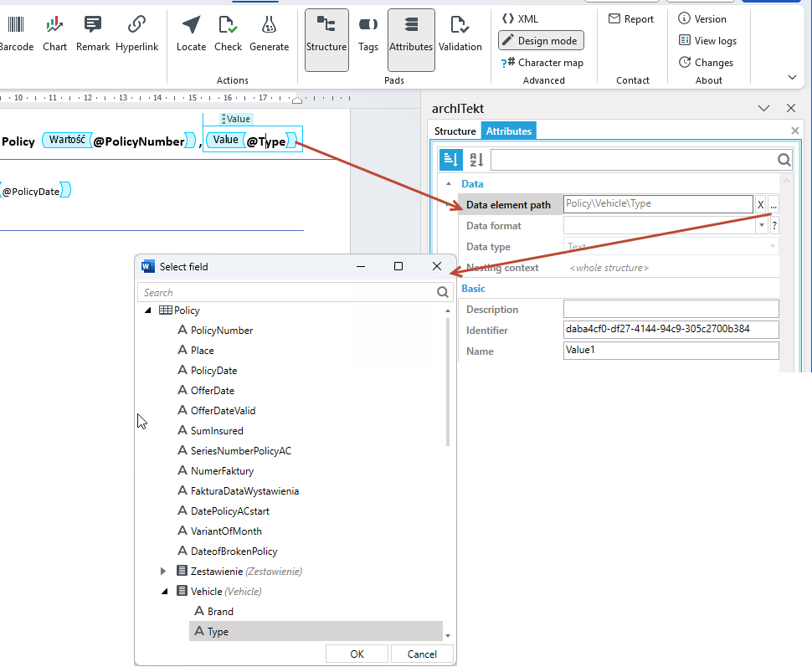Screen dimensions: 812x672
Task: Toggle the Attributes pad
Action: 411,40
